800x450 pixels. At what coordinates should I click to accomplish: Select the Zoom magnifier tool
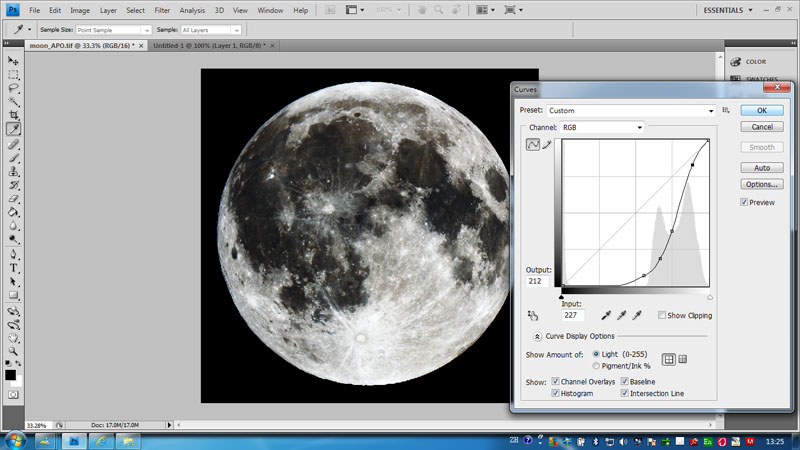(14, 351)
